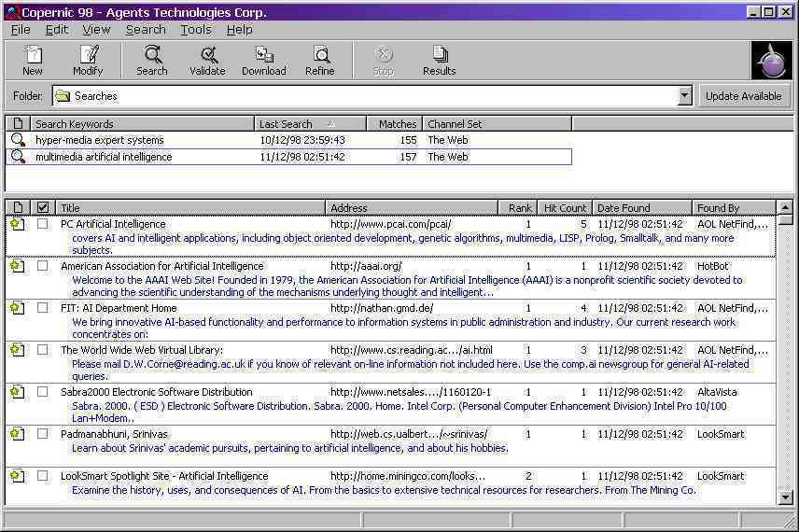Image resolution: width=799 pixels, height=532 pixels.
Task: Sort searches by the Last Search column
Action: pos(309,123)
